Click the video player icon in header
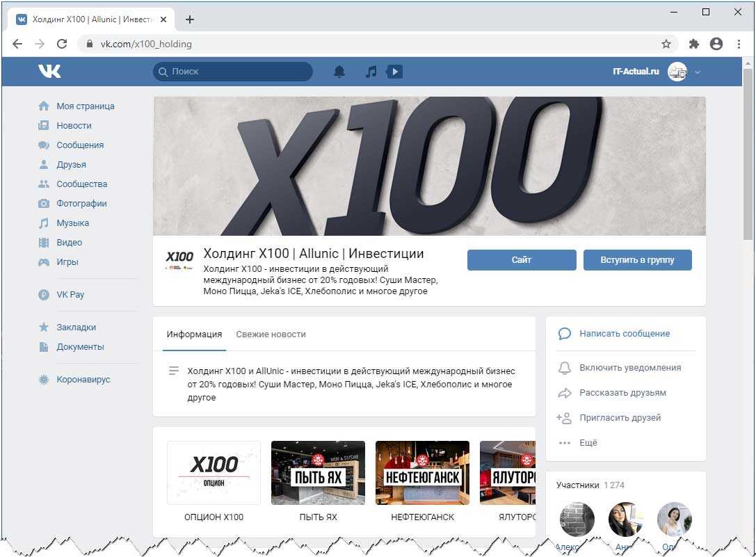756x557 pixels. [x=394, y=72]
